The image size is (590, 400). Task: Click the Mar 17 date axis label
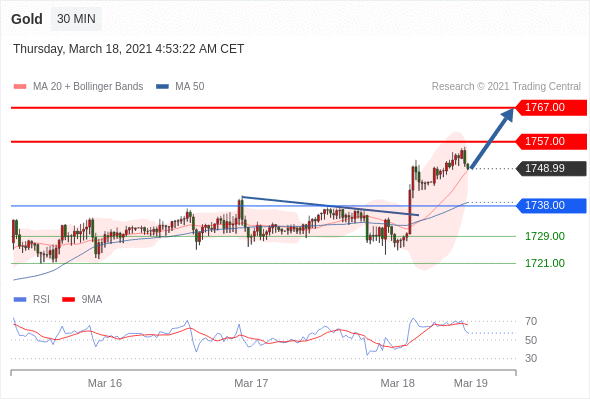[251, 383]
